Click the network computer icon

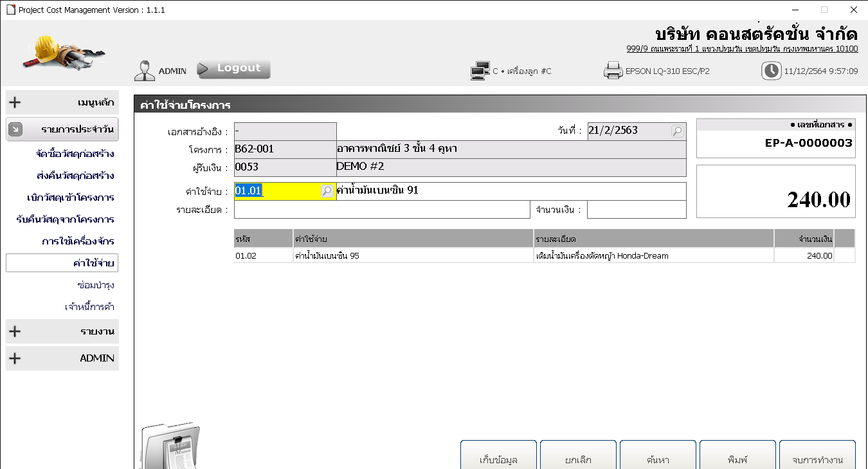point(480,71)
